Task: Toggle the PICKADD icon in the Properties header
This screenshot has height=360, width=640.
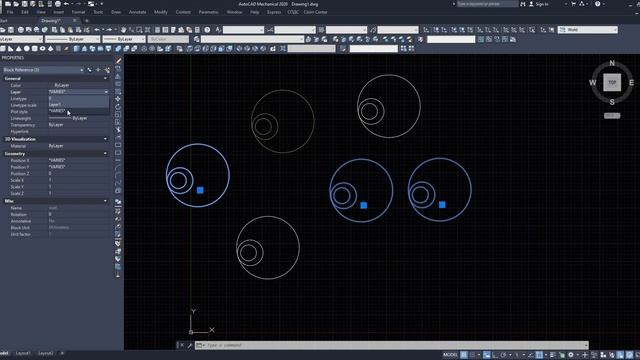Action: [x=89, y=70]
